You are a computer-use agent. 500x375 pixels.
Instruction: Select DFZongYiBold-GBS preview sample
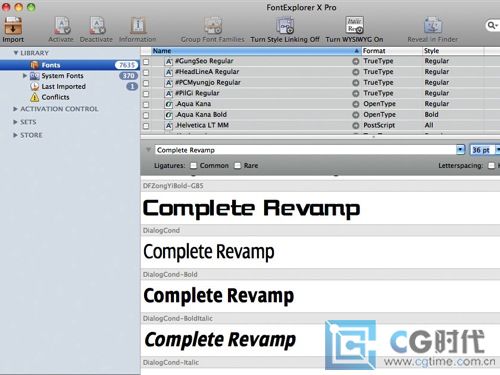pyautogui.click(x=251, y=208)
